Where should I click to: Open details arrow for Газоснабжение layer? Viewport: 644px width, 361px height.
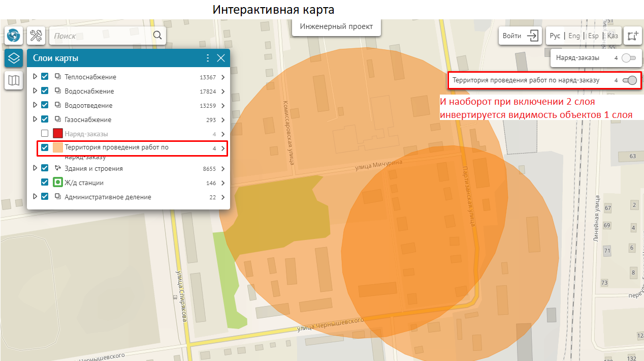tap(223, 120)
